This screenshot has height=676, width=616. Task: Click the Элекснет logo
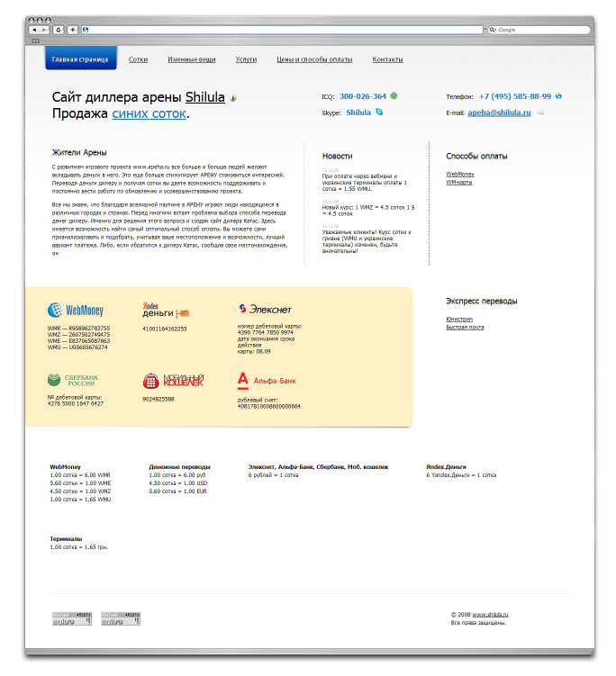click(266, 309)
